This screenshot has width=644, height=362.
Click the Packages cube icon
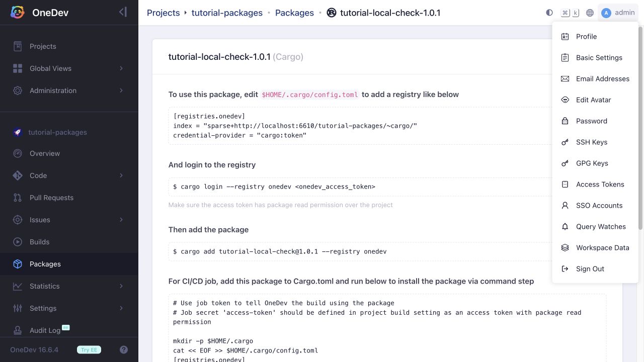[18, 264]
